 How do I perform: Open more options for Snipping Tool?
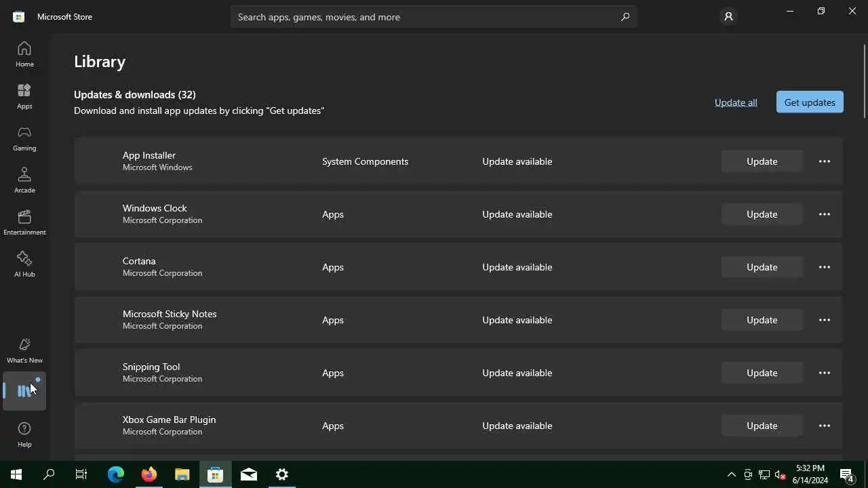(825, 373)
